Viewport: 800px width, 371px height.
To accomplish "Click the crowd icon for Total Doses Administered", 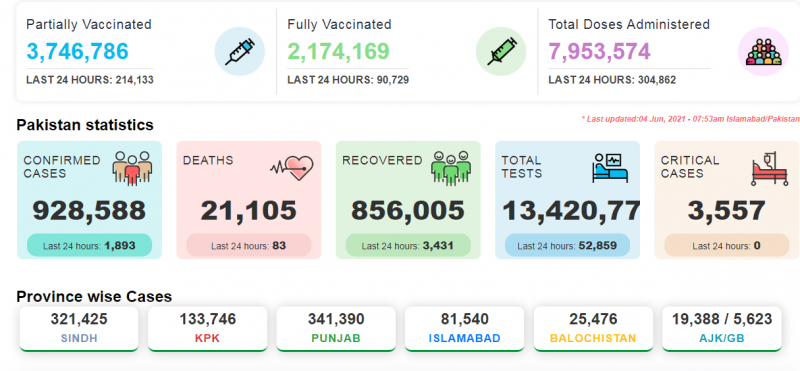I will [x=763, y=52].
